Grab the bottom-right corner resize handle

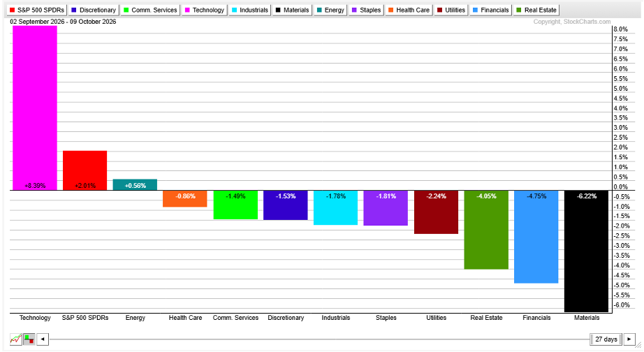coord(638,345)
